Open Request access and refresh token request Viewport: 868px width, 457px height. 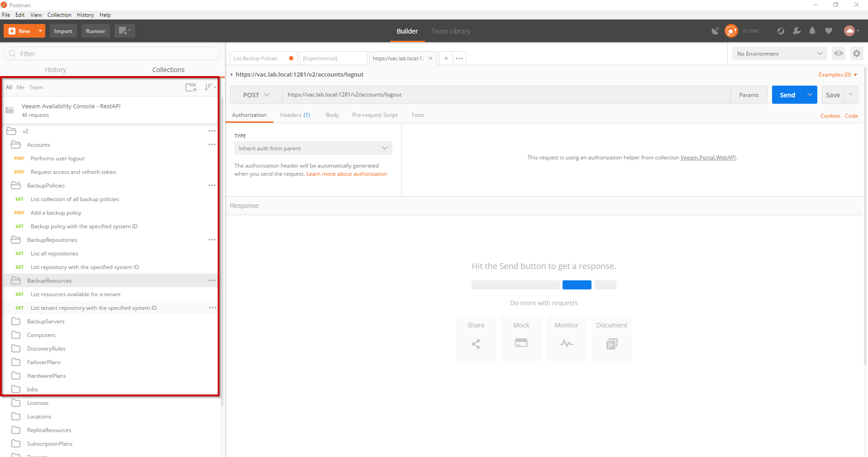click(74, 172)
